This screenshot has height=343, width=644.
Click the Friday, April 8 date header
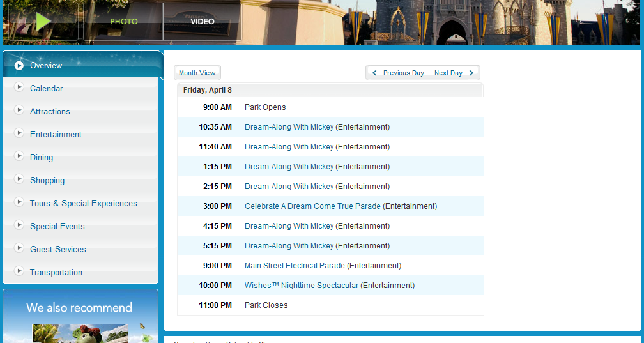pos(208,90)
